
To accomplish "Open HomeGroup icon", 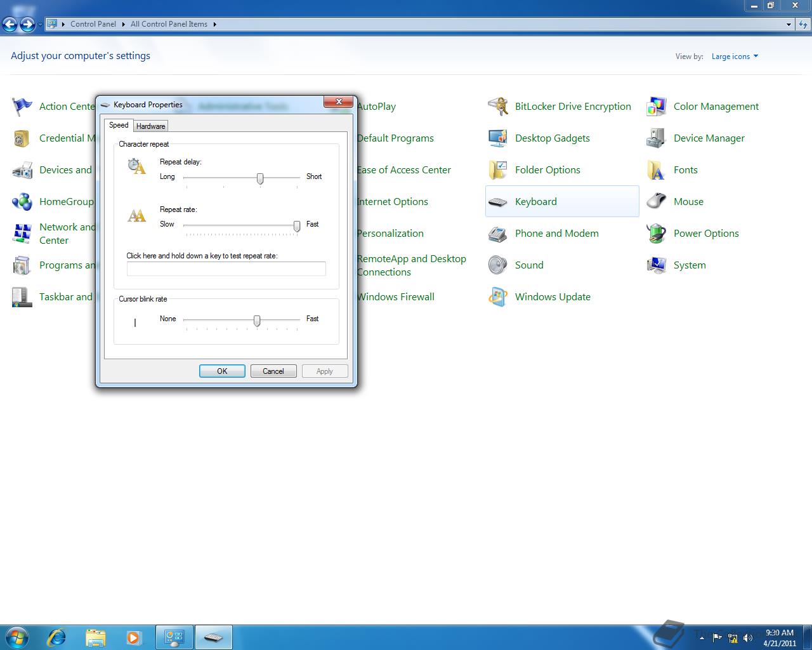I will click(x=22, y=202).
